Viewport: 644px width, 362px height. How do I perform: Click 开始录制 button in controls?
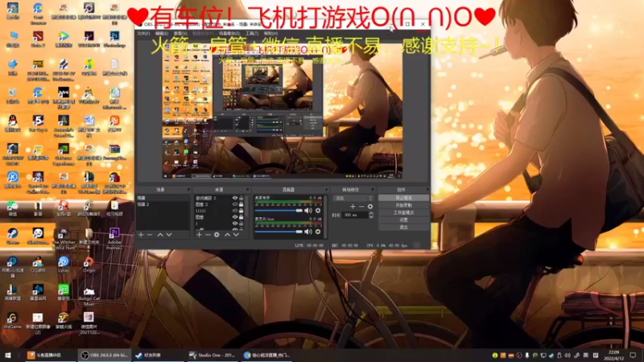(x=403, y=205)
